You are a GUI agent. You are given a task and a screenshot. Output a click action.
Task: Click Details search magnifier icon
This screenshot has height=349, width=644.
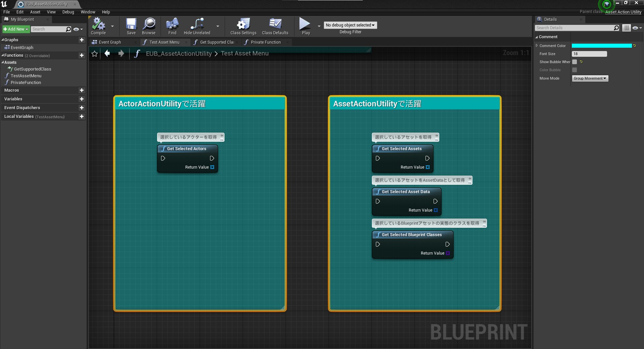tap(616, 28)
